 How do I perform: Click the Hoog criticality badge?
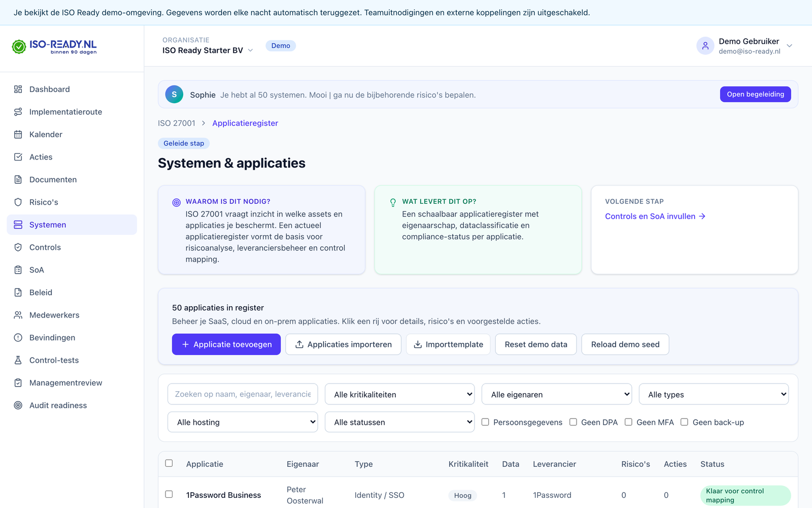(462, 495)
